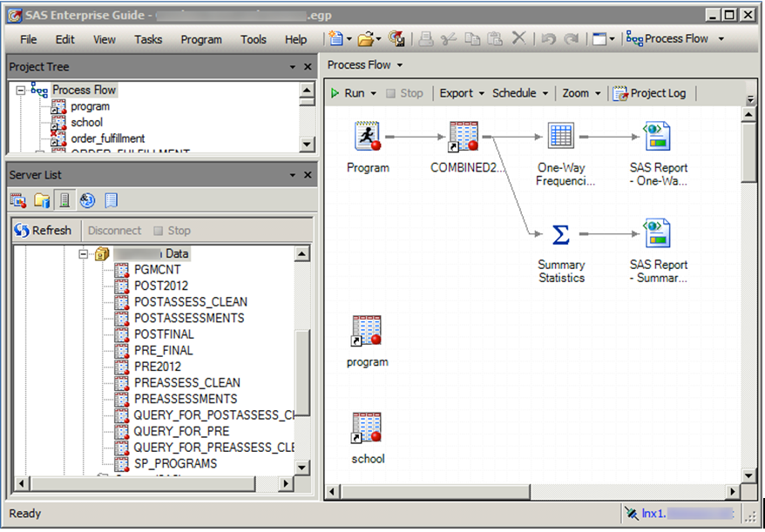Select the SP_PROGRAMS table
The image size is (765, 532).
176,463
